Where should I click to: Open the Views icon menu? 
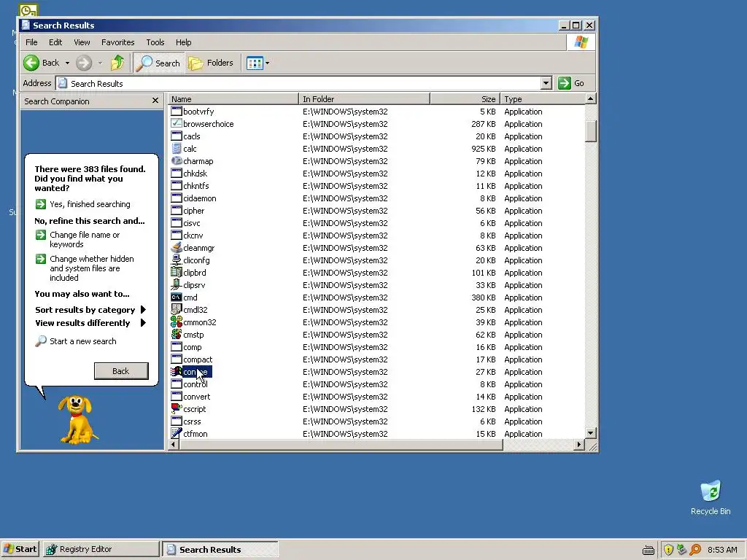255,63
